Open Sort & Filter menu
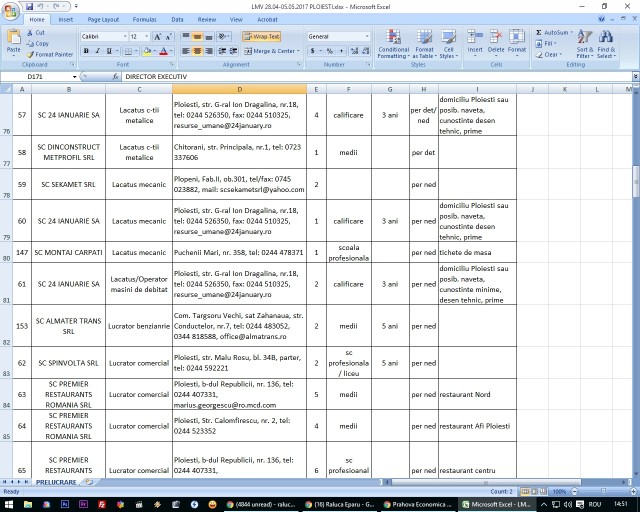 585,44
